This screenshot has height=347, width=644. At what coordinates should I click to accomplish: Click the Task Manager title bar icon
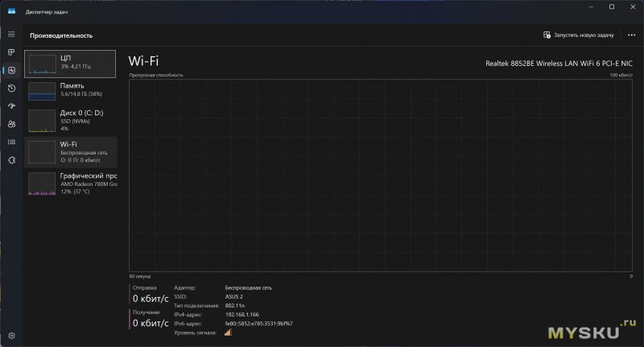(x=12, y=9)
